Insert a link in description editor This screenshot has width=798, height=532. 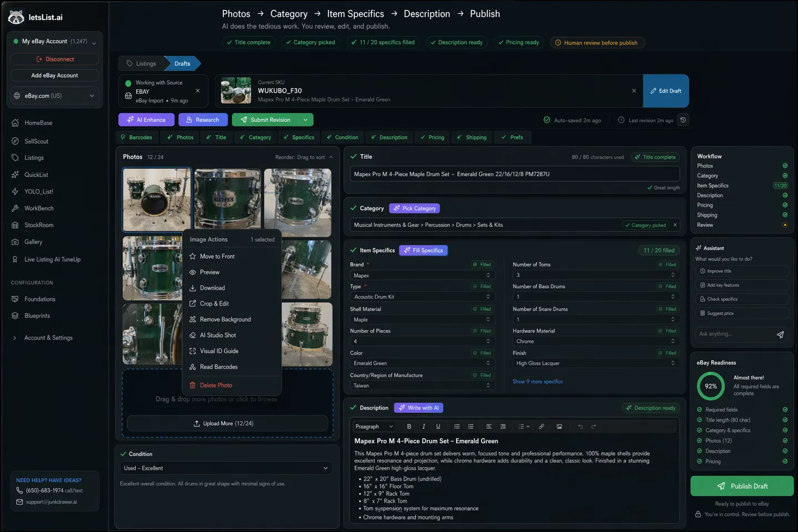tap(541, 427)
